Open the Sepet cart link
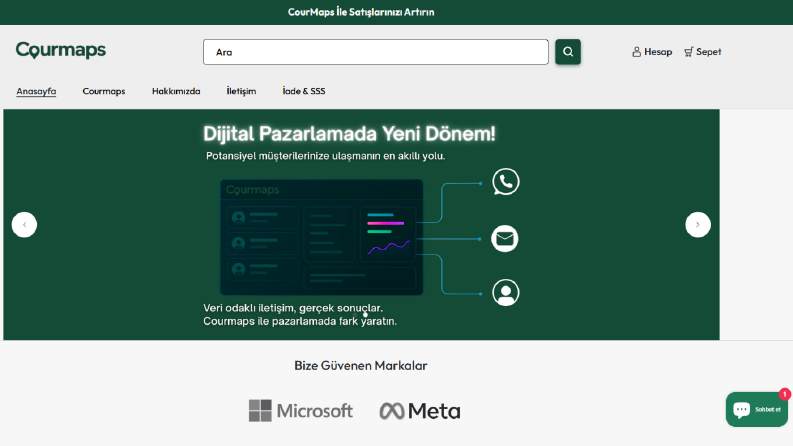The width and height of the screenshot is (793, 446). [702, 52]
